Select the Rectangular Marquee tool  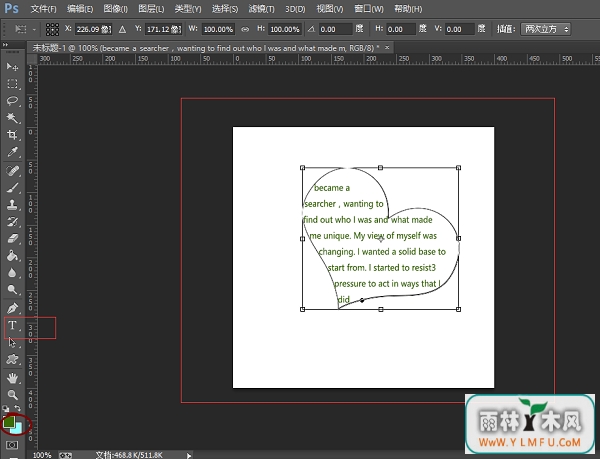pos(12,84)
